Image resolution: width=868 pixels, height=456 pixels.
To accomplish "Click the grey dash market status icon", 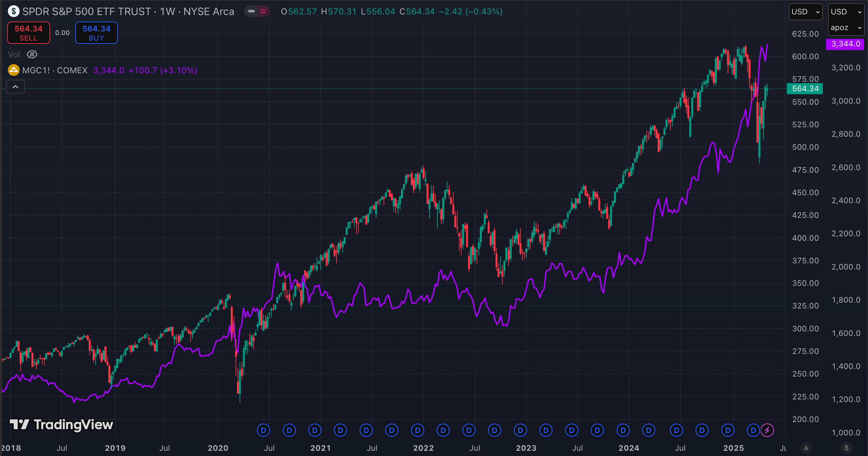I will pyautogui.click(x=251, y=11).
